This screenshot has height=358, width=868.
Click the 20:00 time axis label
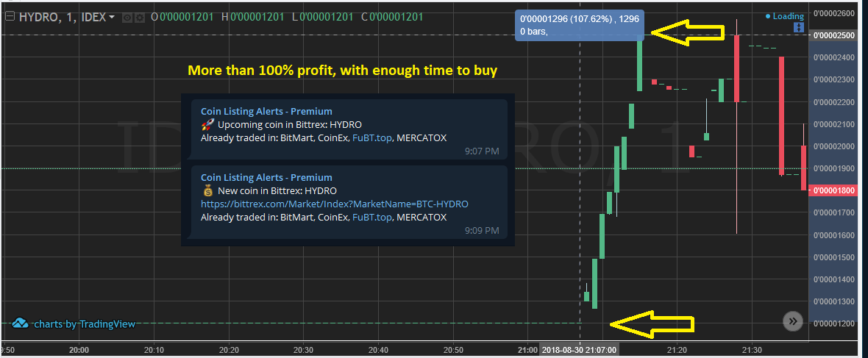coord(79,350)
